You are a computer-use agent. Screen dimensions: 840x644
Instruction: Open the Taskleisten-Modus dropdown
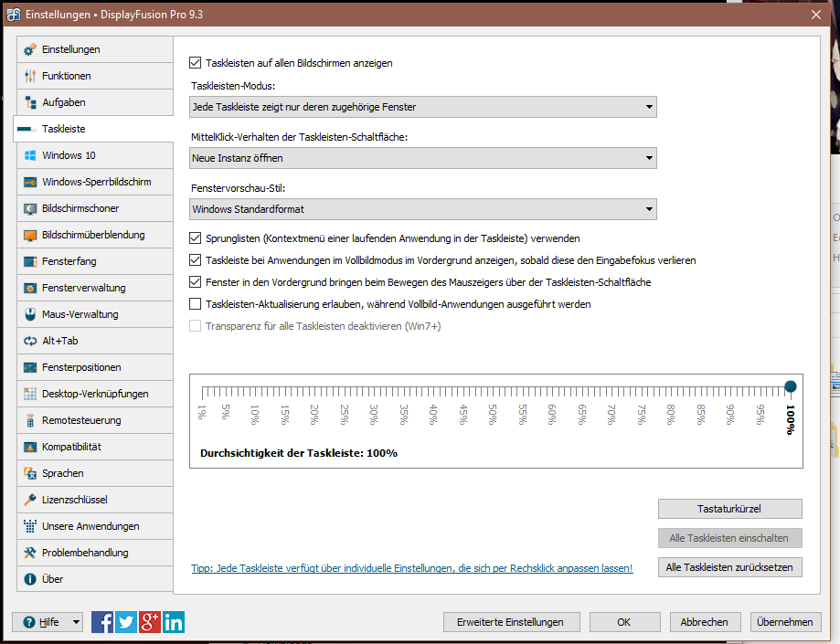click(x=423, y=107)
